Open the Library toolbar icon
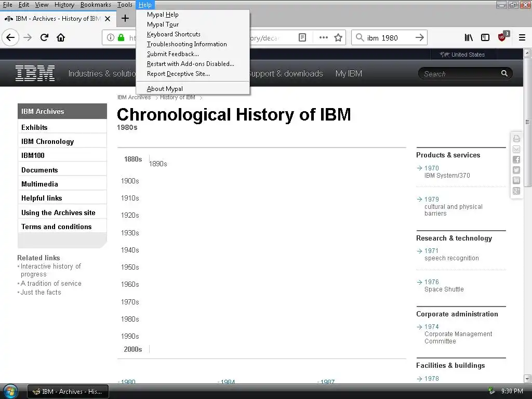 [x=469, y=37]
